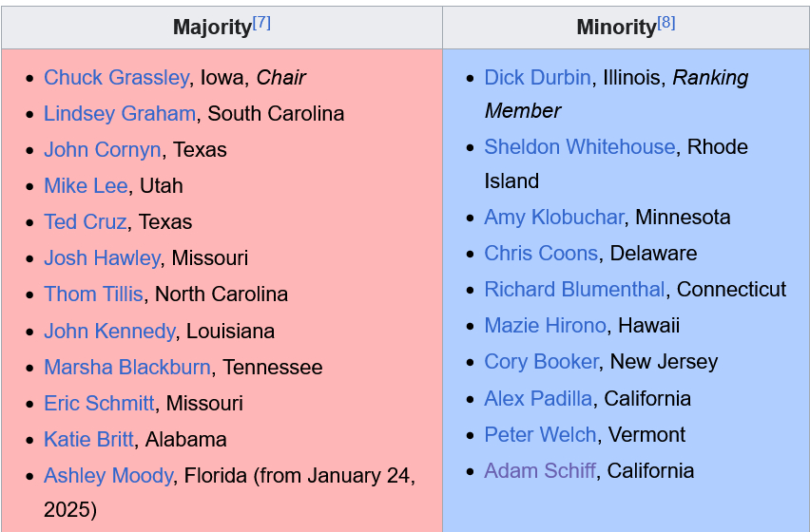
Task: Open the Ashley Moody link
Action: [x=108, y=476]
